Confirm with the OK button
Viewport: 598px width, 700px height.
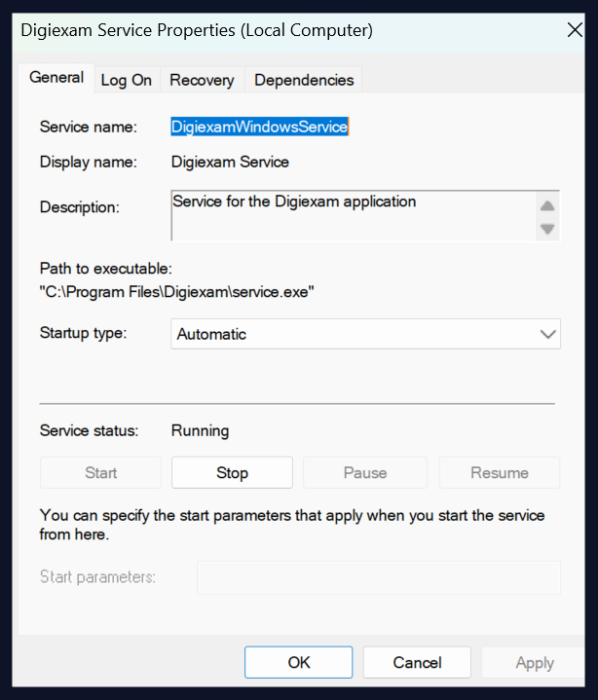click(299, 662)
